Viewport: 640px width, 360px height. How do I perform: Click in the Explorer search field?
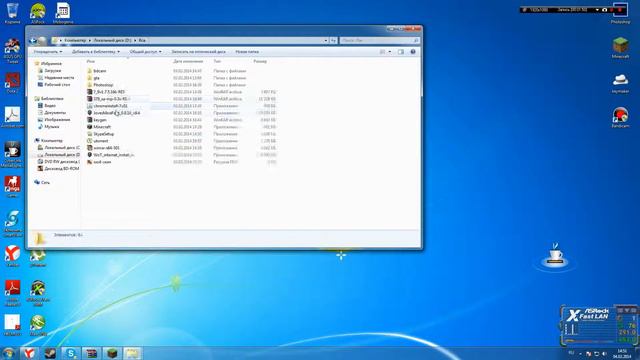pyautogui.click(x=379, y=40)
